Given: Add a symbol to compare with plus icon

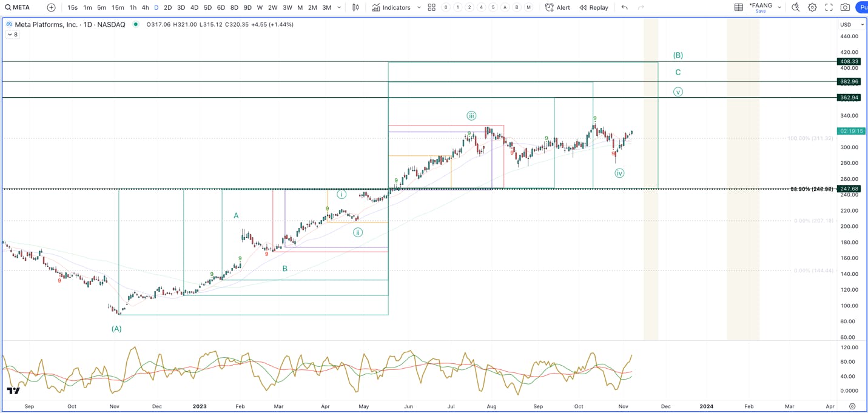Looking at the screenshot, I should [51, 7].
